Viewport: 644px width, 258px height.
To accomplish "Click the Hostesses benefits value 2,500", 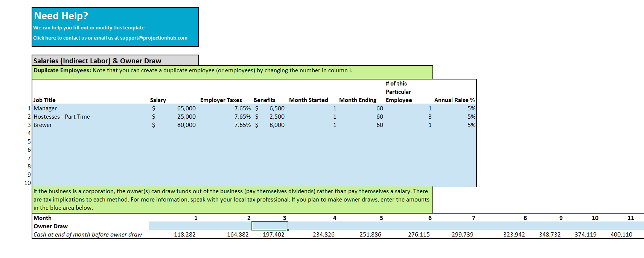I will (x=277, y=117).
